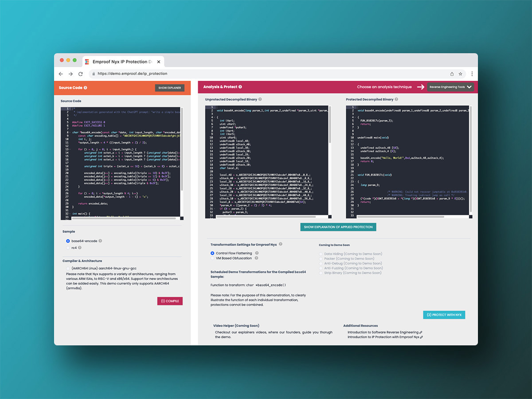Click help icon beside Source Code header
Viewport: 532px width, 399px height.
(x=86, y=88)
